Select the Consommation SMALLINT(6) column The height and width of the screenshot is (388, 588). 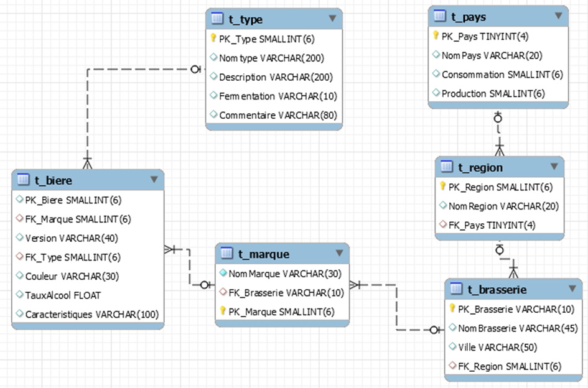coord(502,75)
